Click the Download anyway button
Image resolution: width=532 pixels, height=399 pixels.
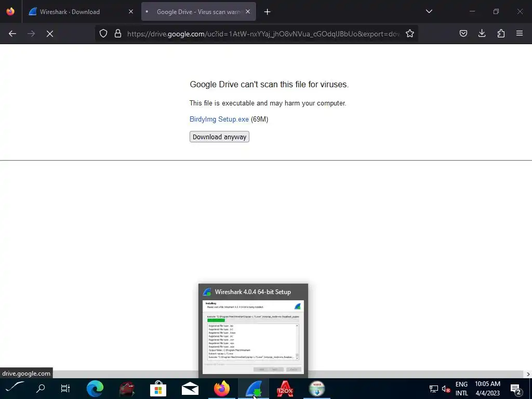click(x=219, y=137)
